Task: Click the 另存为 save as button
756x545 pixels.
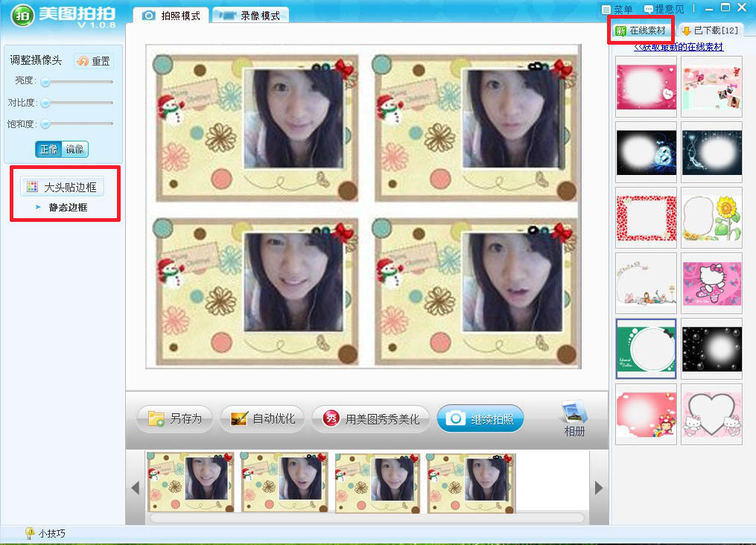Action: pyautogui.click(x=176, y=418)
